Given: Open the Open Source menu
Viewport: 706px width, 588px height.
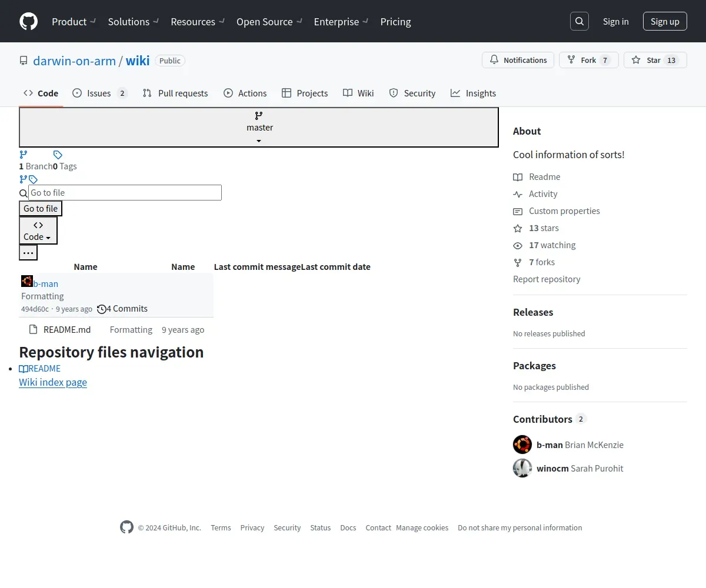Looking at the screenshot, I should [269, 21].
